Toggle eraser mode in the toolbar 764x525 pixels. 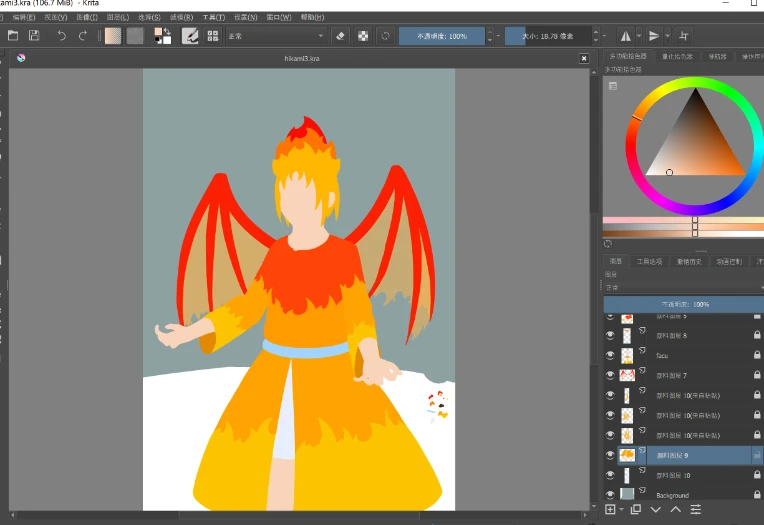[341, 36]
